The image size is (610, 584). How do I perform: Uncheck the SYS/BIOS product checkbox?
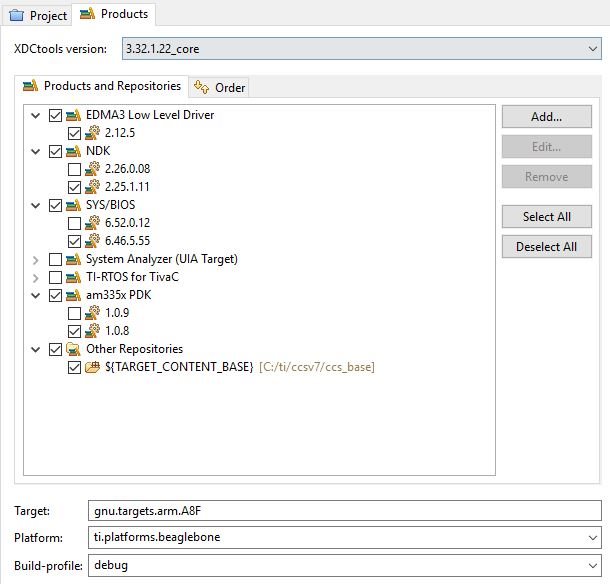(55, 205)
